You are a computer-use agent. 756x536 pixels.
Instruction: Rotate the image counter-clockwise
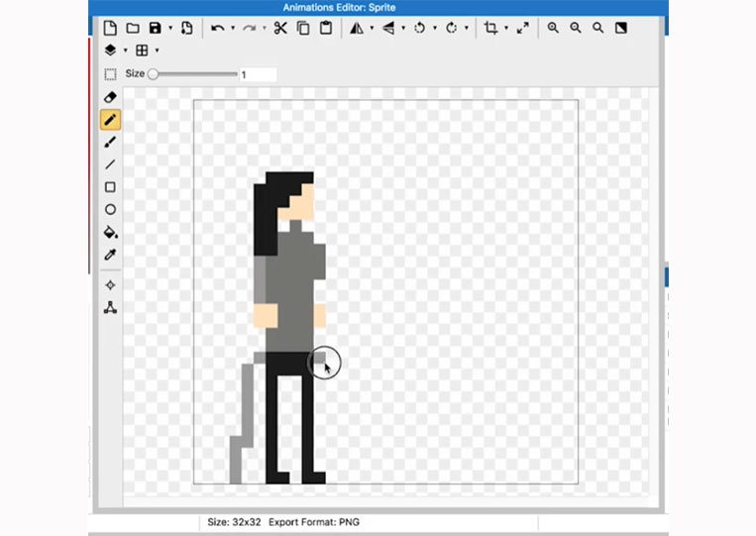click(x=420, y=28)
